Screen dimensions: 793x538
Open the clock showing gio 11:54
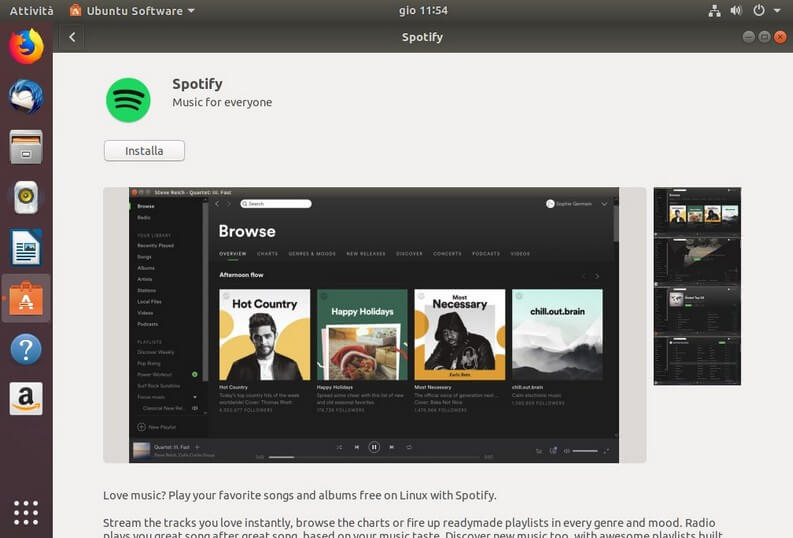(423, 10)
